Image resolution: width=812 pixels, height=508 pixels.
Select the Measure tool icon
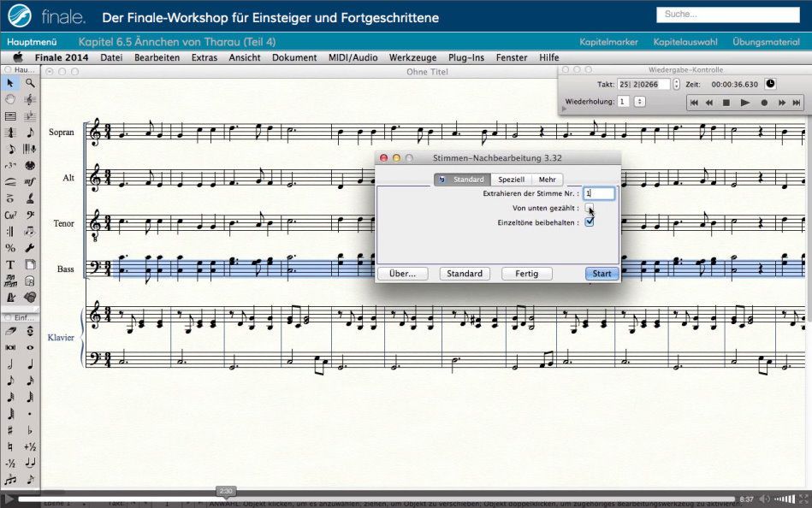pos(10,116)
